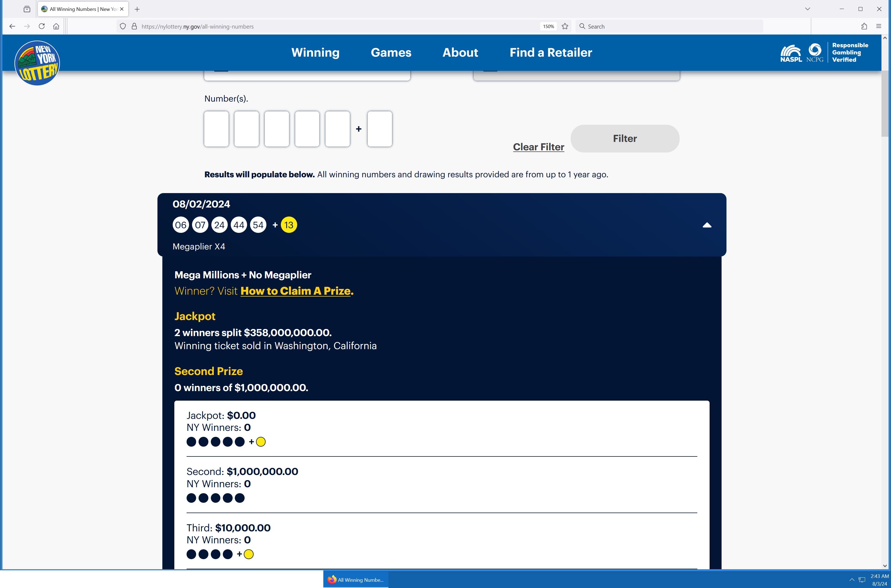Image resolution: width=891 pixels, height=588 pixels.
Task: Click the Filter button
Action: click(x=625, y=138)
